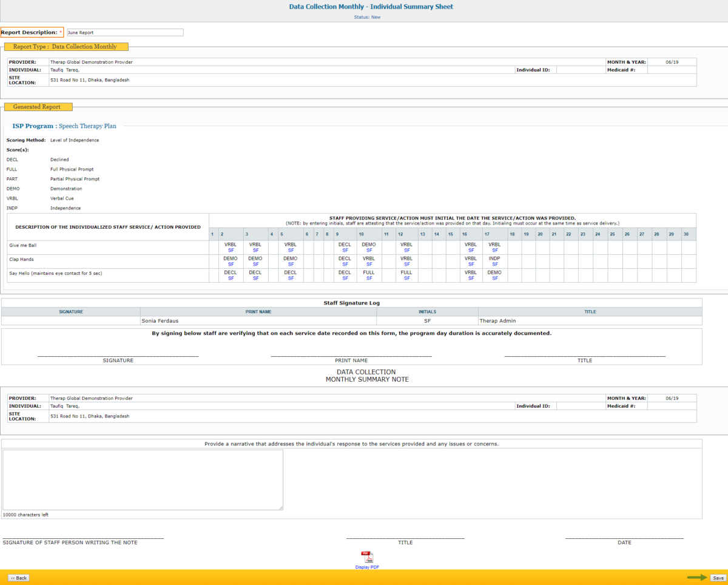Click the Generated Report header label

point(38,106)
